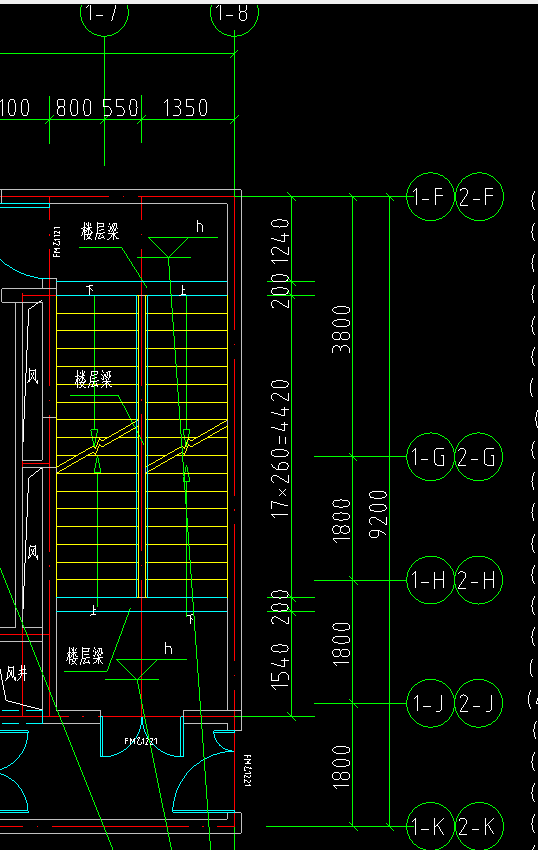This screenshot has height=850, width=538.
Task: Select the 1350 dimension text
Action: point(185,108)
